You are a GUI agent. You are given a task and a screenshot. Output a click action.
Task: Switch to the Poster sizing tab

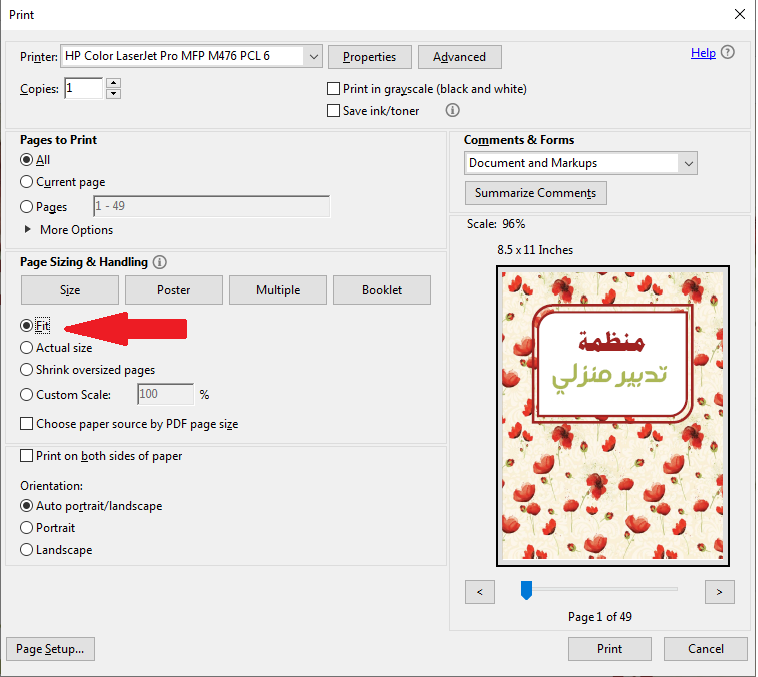tap(174, 290)
